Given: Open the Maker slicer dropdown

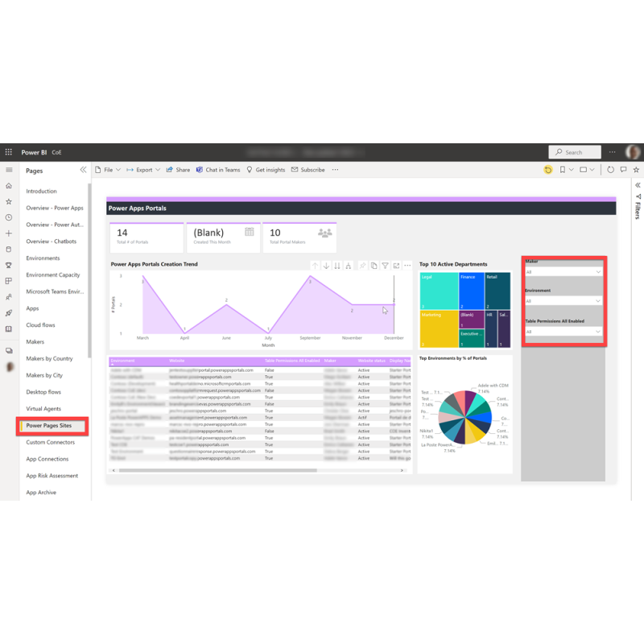Looking at the screenshot, I should [x=563, y=272].
